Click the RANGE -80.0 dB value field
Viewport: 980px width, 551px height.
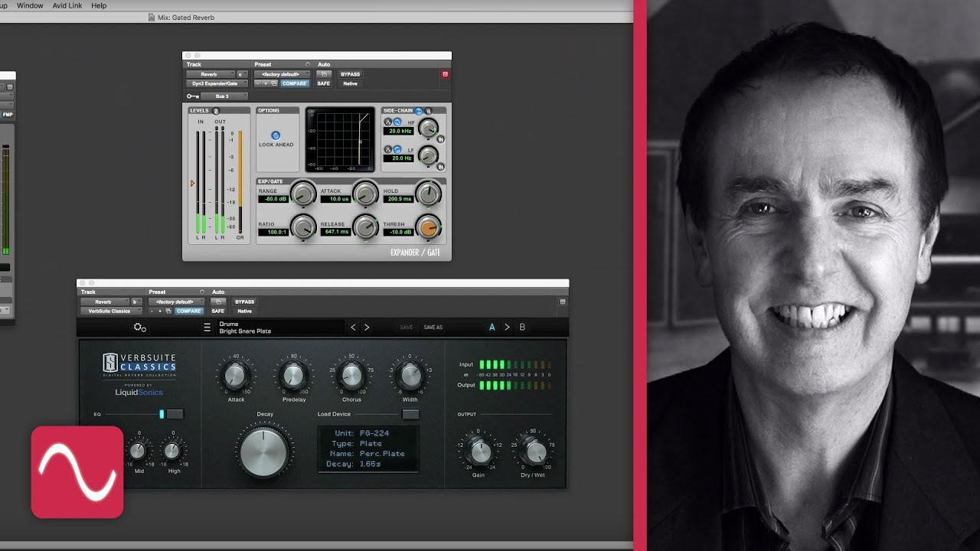click(273, 199)
